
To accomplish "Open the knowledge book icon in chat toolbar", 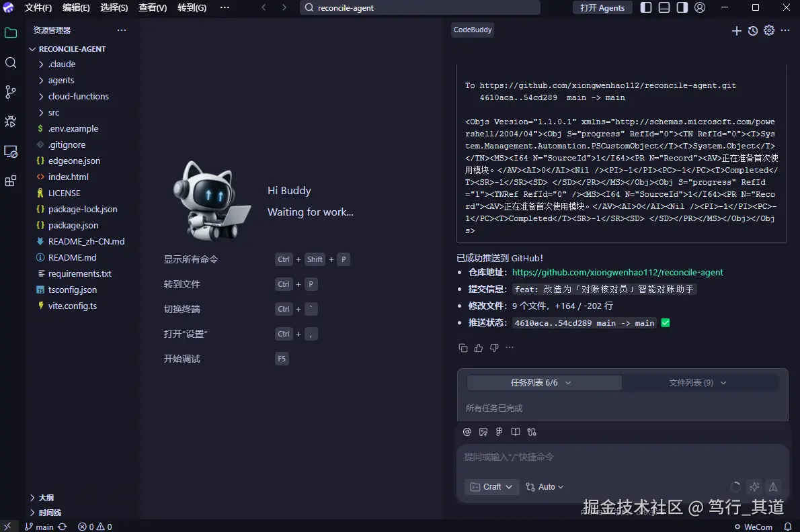I will (516, 432).
